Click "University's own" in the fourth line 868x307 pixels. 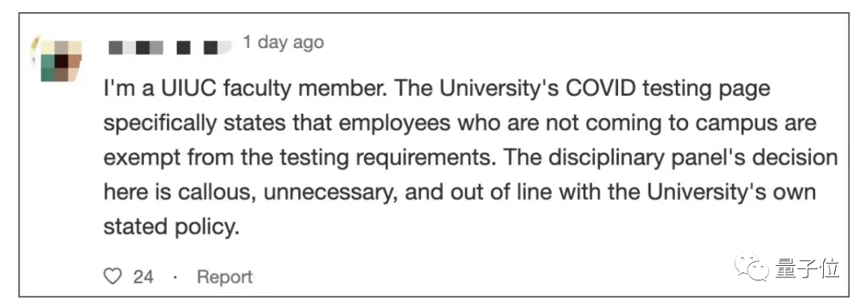point(731,194)
